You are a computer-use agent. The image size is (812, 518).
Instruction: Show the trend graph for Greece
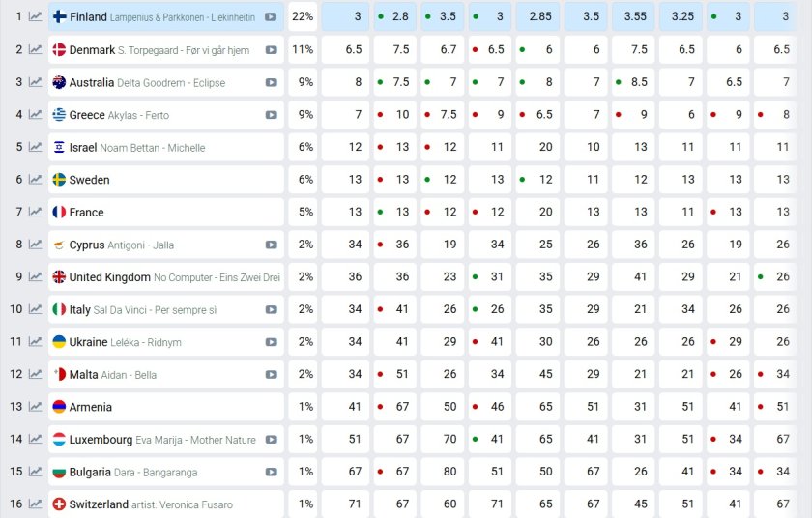pyautogui.click(x=36, y=115)
